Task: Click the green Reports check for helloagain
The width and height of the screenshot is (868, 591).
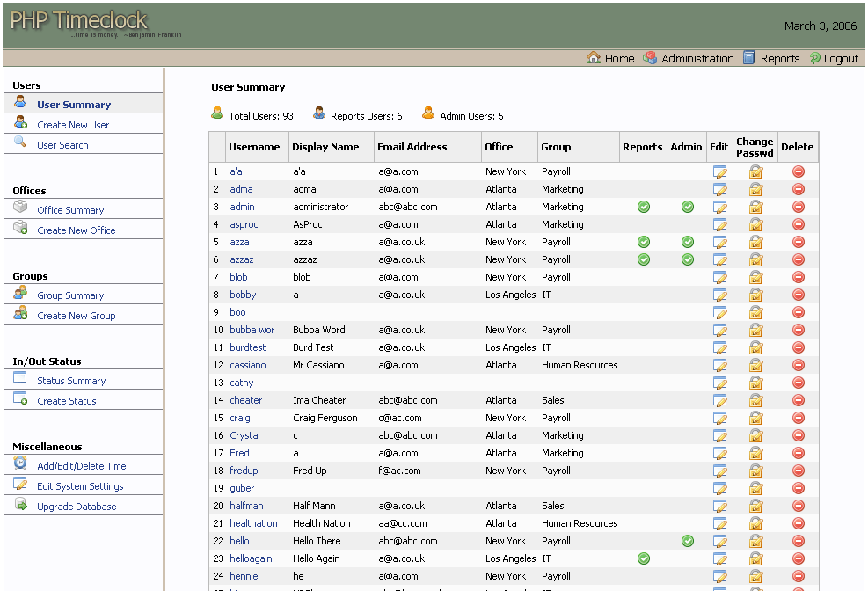Action: pos(643,558)
